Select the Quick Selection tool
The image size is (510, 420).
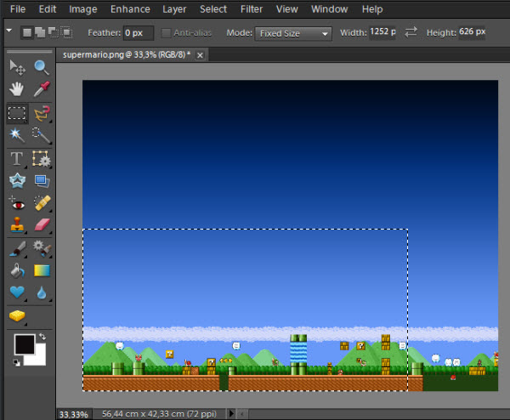[x=42, y=134]
